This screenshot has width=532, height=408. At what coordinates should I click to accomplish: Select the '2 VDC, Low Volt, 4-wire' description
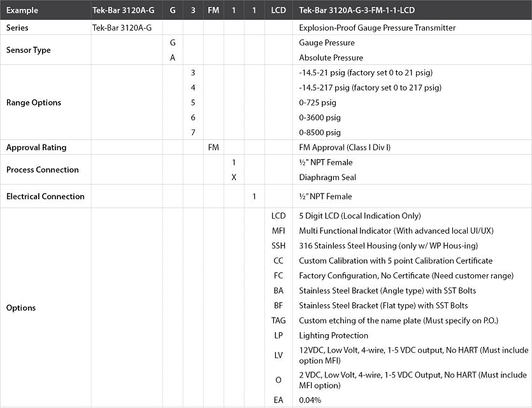(413, 380)
